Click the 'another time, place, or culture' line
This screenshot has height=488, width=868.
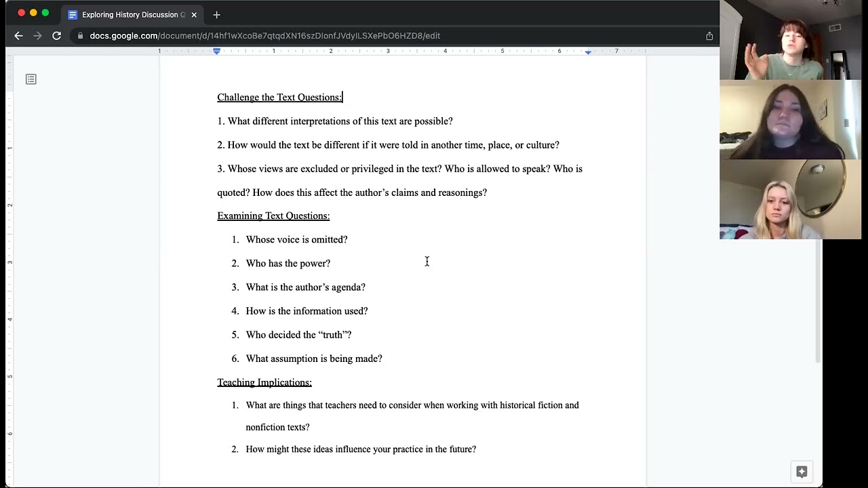point(388,145)
